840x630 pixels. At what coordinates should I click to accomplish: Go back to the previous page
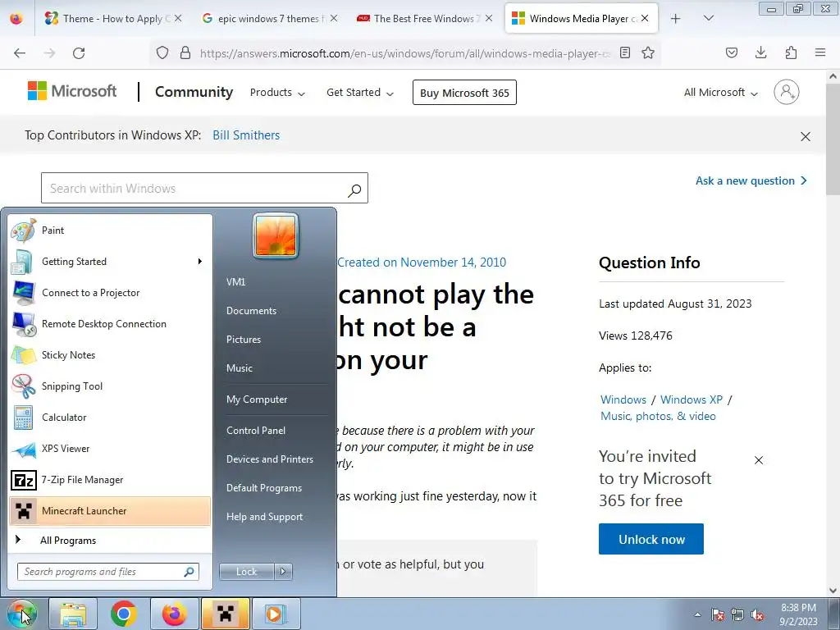pos(20,53)
